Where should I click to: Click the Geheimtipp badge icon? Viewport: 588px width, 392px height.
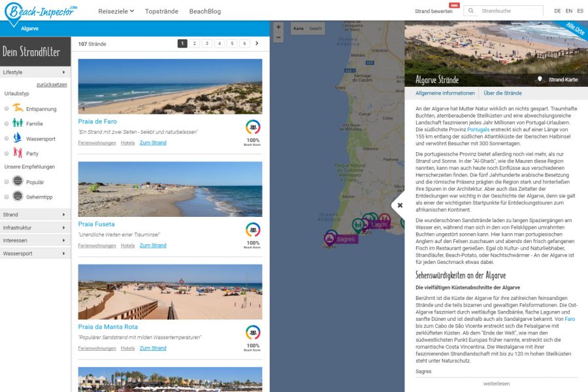tap(18, 196)
